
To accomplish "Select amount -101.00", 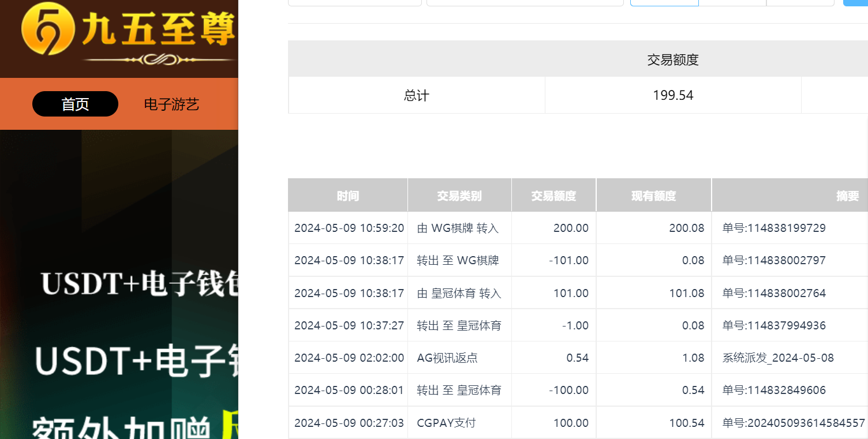I will click(x=569, y=260).
